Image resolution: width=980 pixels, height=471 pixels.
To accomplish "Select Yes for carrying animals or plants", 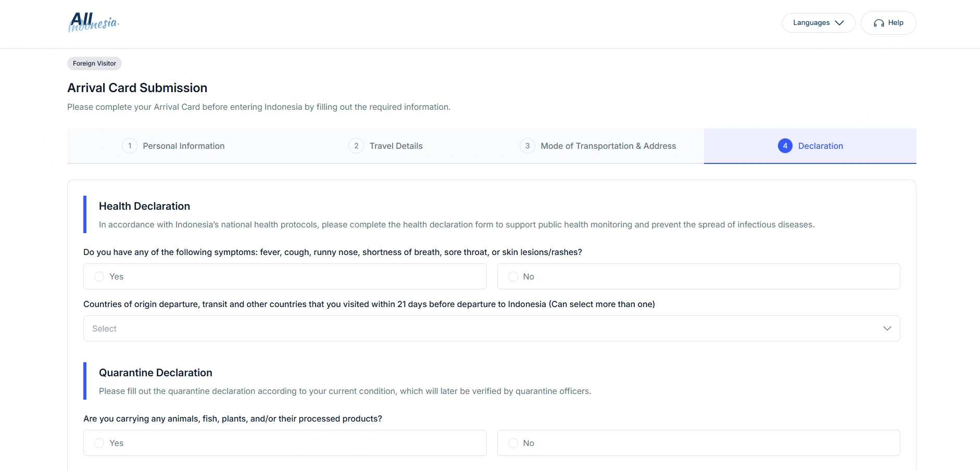I will click(x=99, y=443).
